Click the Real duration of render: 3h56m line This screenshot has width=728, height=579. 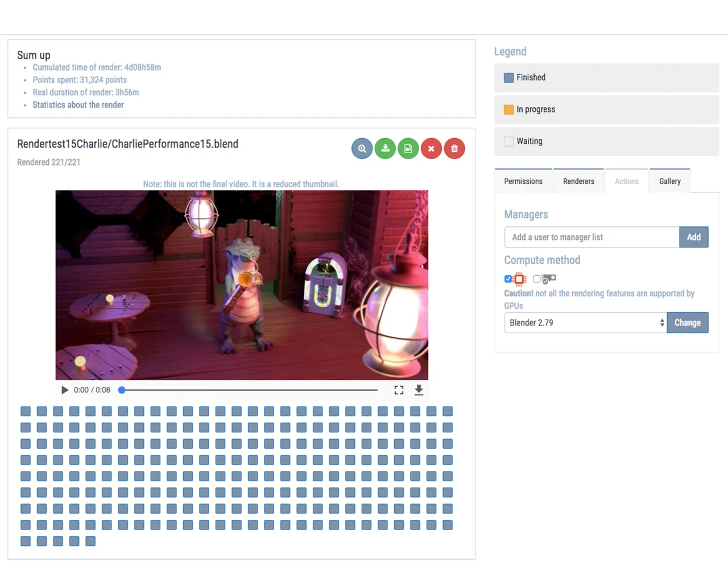(x=86, y=92)
